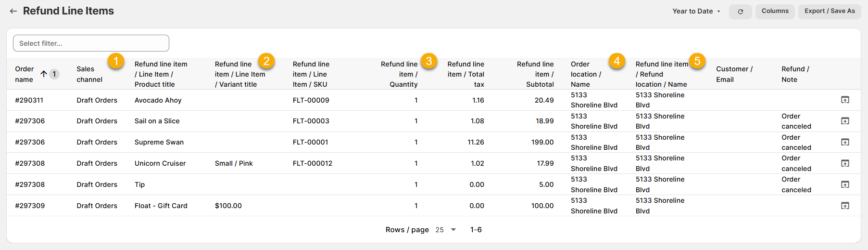This screenshot has width=868, height=250.
Task: Open details icon for order #290311 row
Action: (844, 100)
